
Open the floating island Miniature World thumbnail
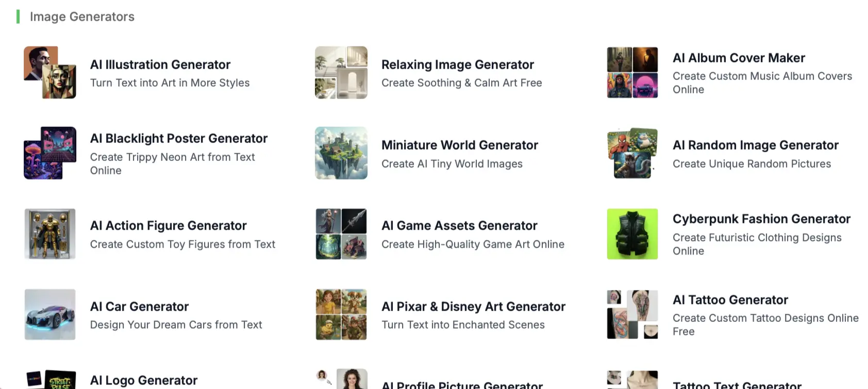pos(341,153)
